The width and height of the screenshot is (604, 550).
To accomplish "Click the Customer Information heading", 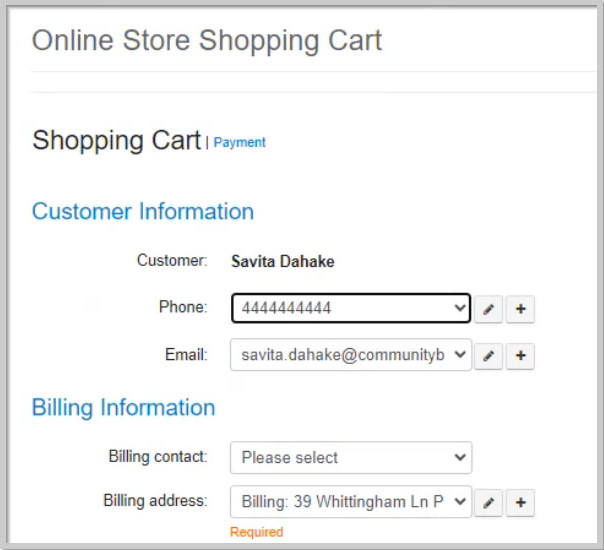I will [x=143, y=211].
